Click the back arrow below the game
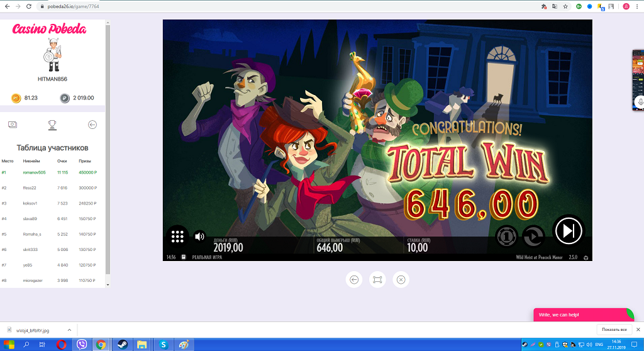 [x=354, y=279]
